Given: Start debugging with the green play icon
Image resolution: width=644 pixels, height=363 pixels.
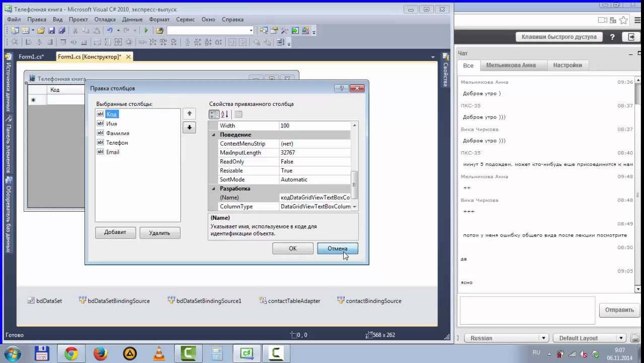Looking at the screenshot, I should [146, 30].
